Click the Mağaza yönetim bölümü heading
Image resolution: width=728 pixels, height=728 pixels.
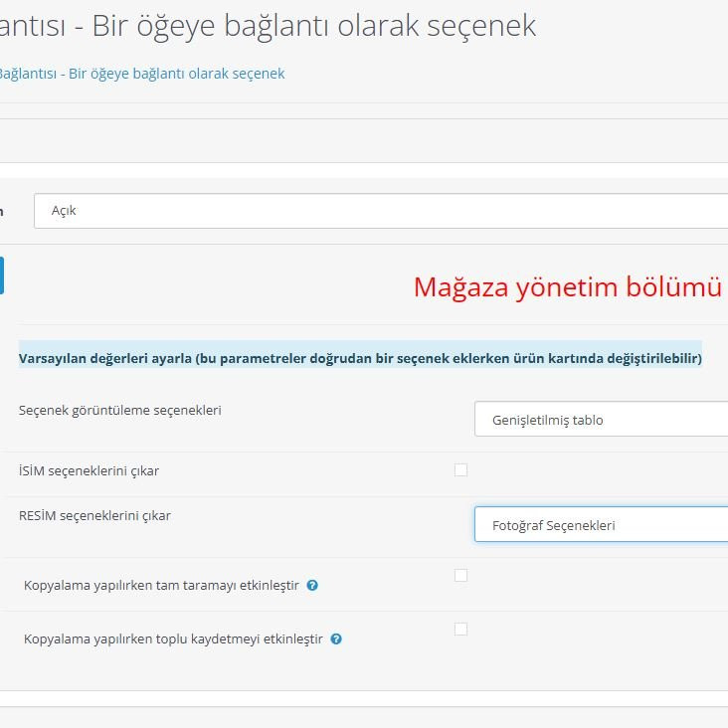point(567,287)
